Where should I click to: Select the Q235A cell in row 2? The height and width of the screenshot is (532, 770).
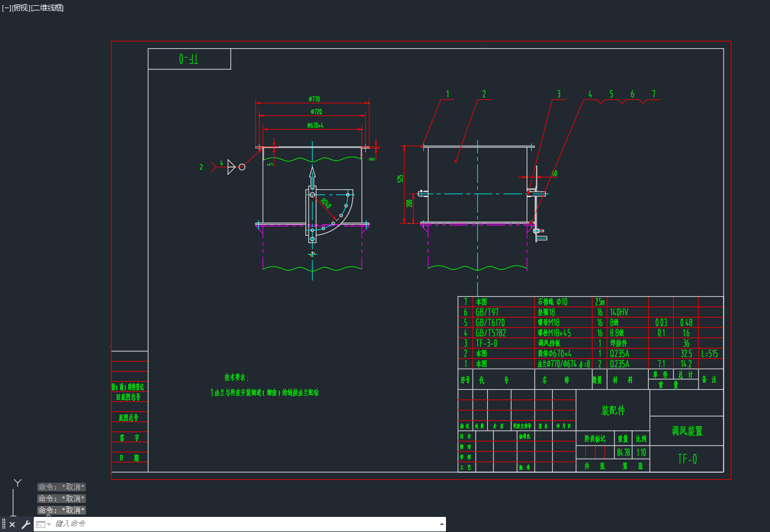click(620, 353)
